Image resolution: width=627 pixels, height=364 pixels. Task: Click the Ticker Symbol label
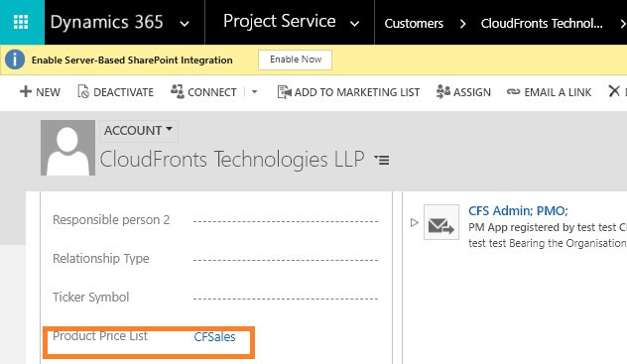tap(90, 298)
